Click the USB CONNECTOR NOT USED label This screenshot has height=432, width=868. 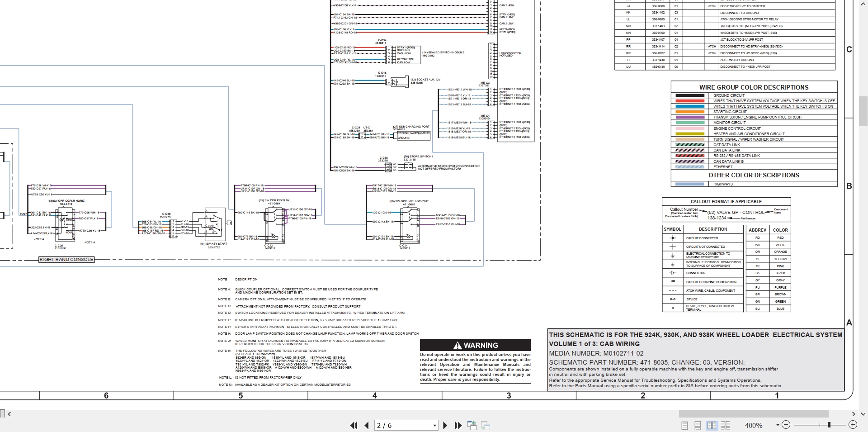click(510, 54)
